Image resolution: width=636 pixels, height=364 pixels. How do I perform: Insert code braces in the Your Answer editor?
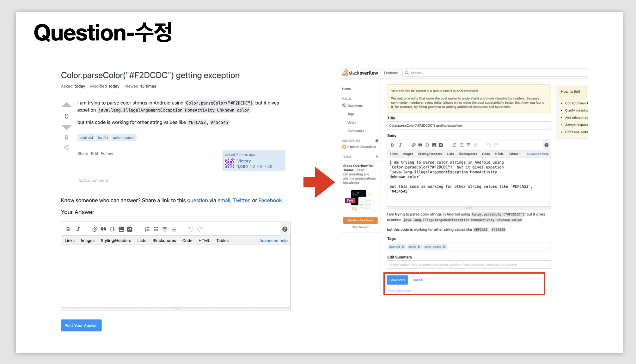[112, 229]
